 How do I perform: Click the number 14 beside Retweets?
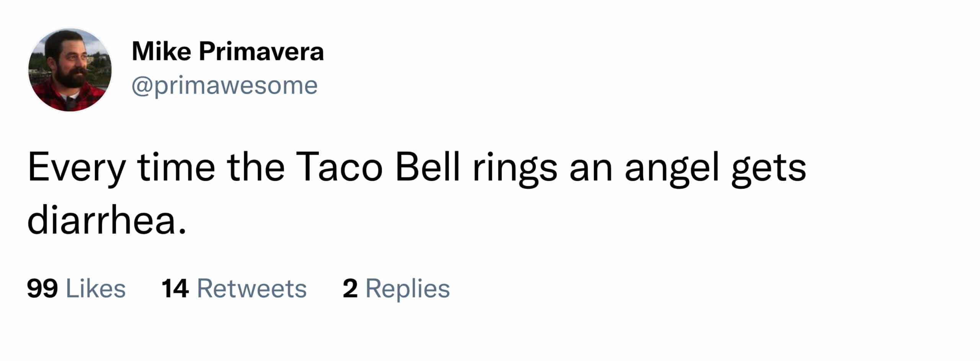pos(175,288)
